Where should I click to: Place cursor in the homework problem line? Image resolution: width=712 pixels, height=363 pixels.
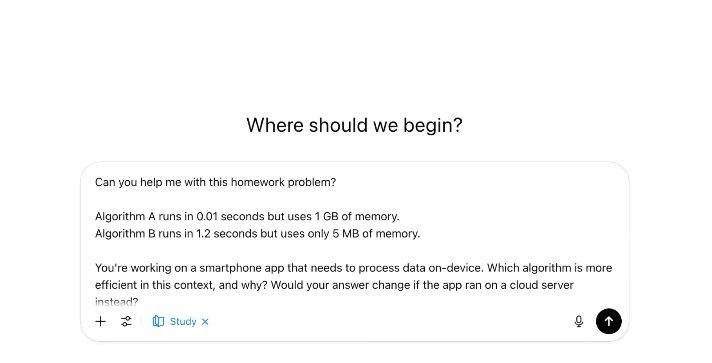pyautogui.click(x=215, y=182)
